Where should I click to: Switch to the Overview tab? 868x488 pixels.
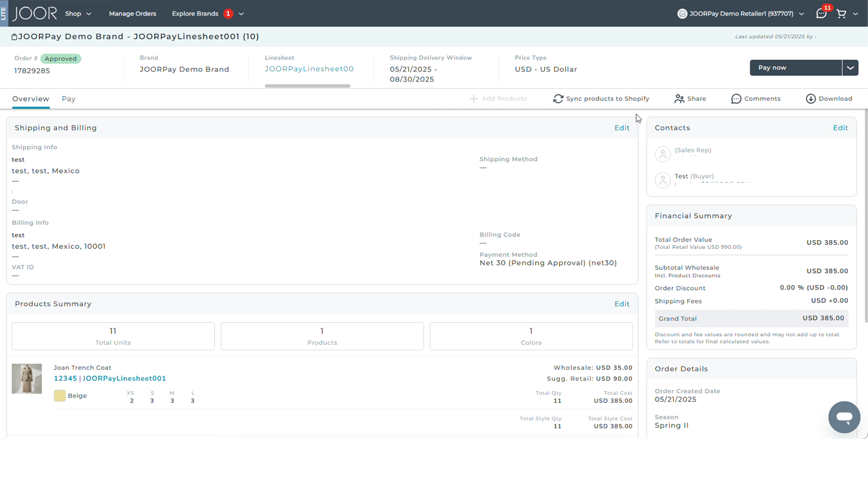click(x=31, y=99)
